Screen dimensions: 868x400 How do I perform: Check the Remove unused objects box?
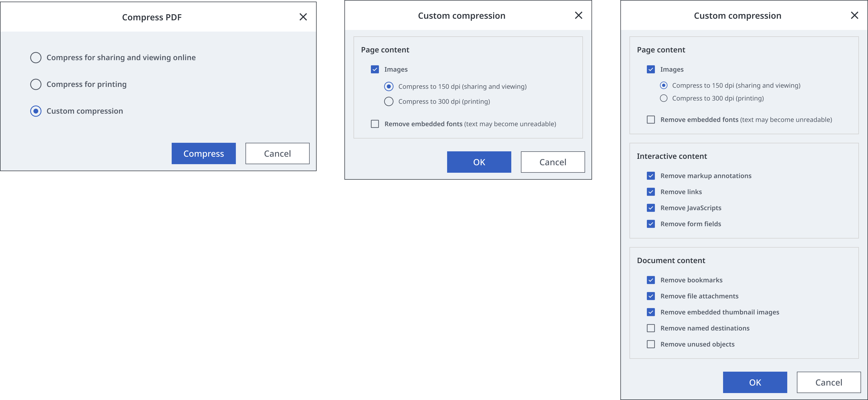pyautogui.click(x=651, y=344)
